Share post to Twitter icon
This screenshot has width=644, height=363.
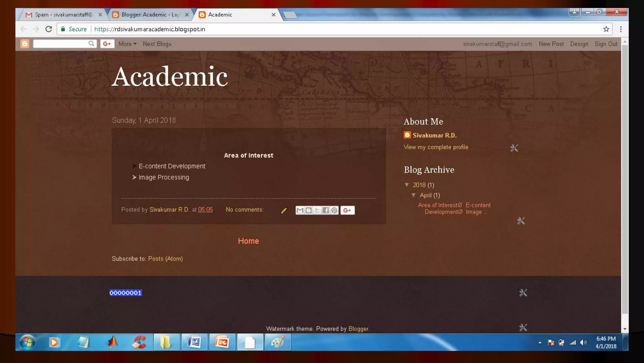tap(317, 210)
